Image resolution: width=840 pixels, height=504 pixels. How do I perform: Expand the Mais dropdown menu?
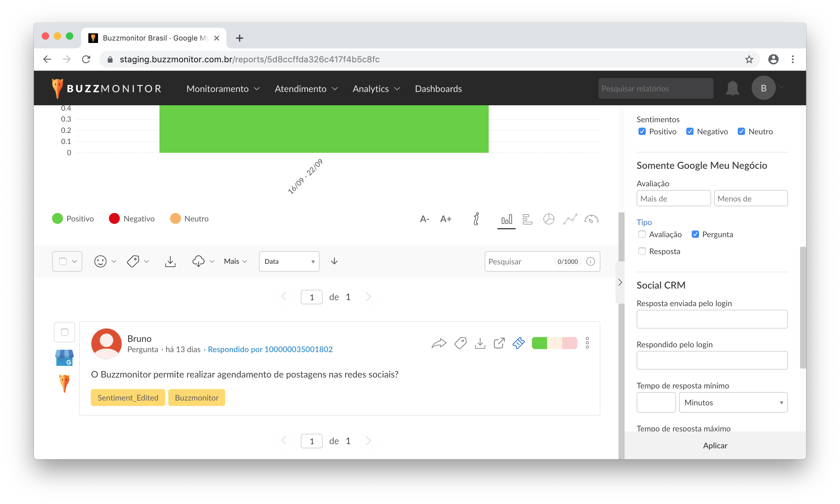[235, 261]
